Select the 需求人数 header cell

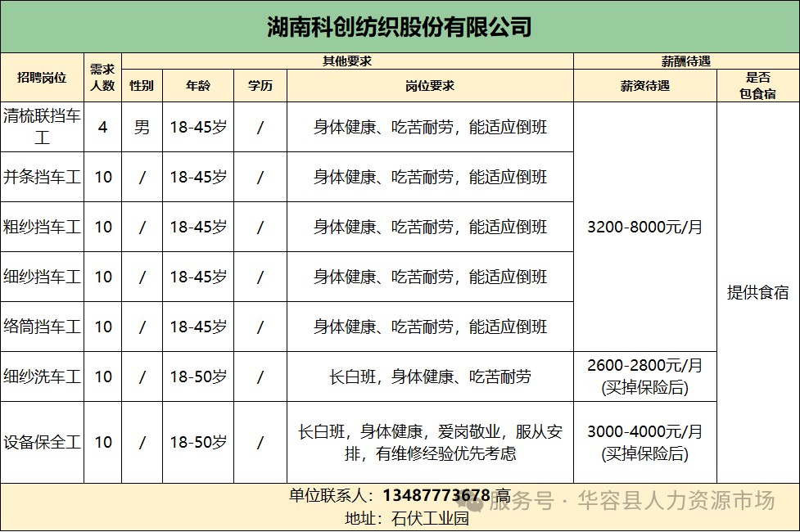(x=102, y=78)
